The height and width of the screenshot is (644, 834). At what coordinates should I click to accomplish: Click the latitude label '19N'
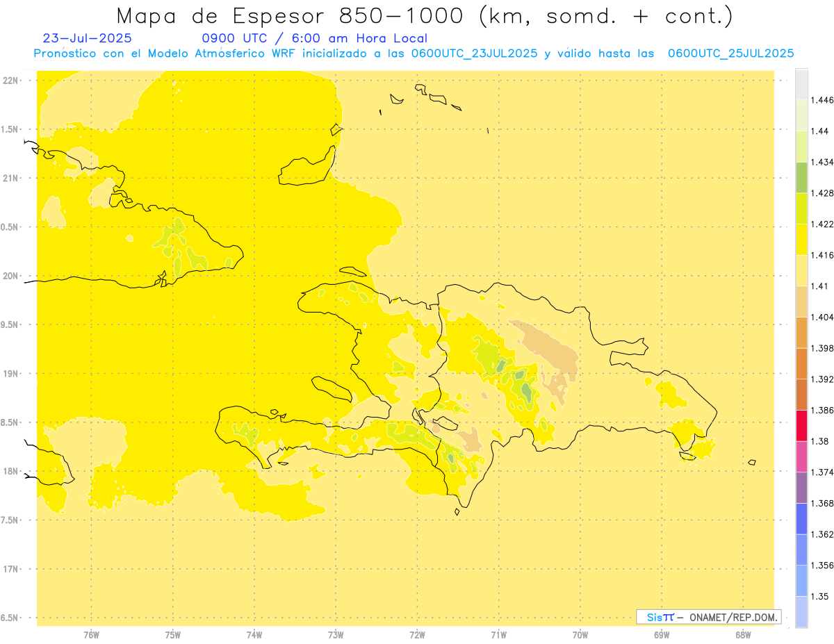[10, 373]
